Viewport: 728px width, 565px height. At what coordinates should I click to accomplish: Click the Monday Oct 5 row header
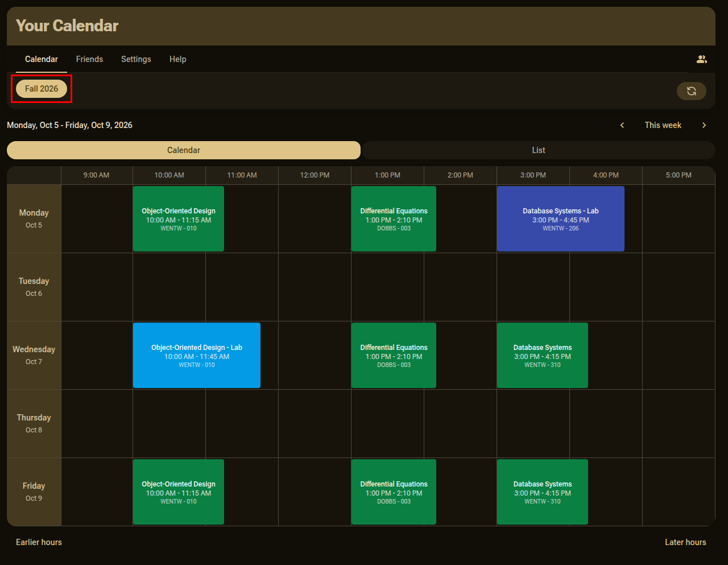pyautogui.click(x=34, y=218)
